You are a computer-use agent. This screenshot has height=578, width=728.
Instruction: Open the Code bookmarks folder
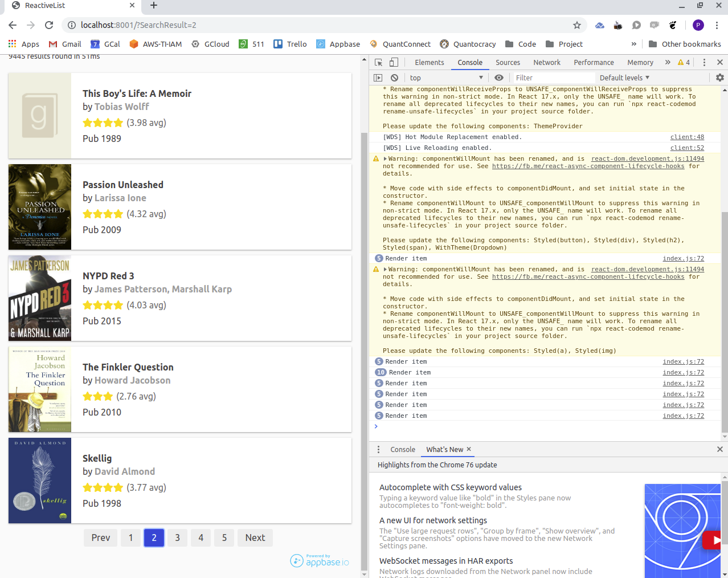pyautogui.click(x=521, y=44)
